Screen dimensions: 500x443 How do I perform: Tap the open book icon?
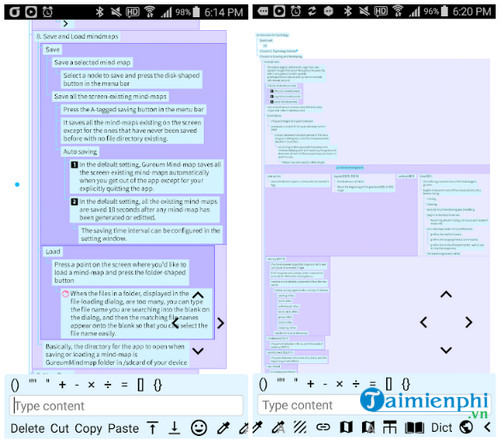coord(414,428)
